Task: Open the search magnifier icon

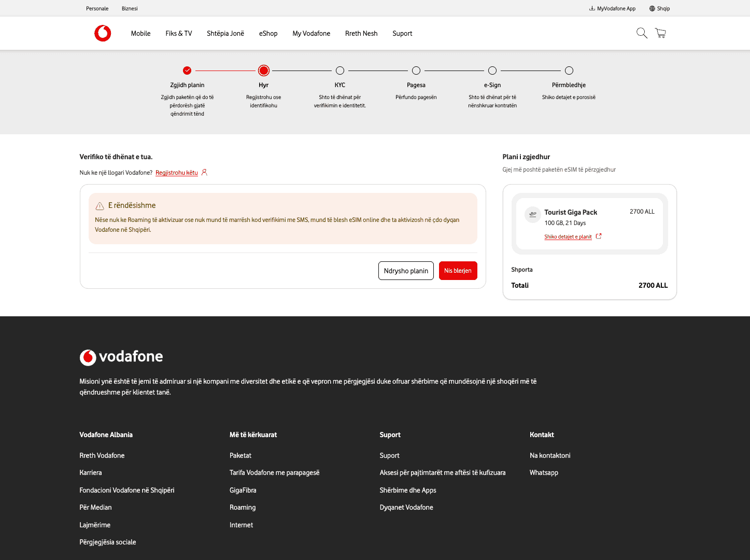Action: 642,33
